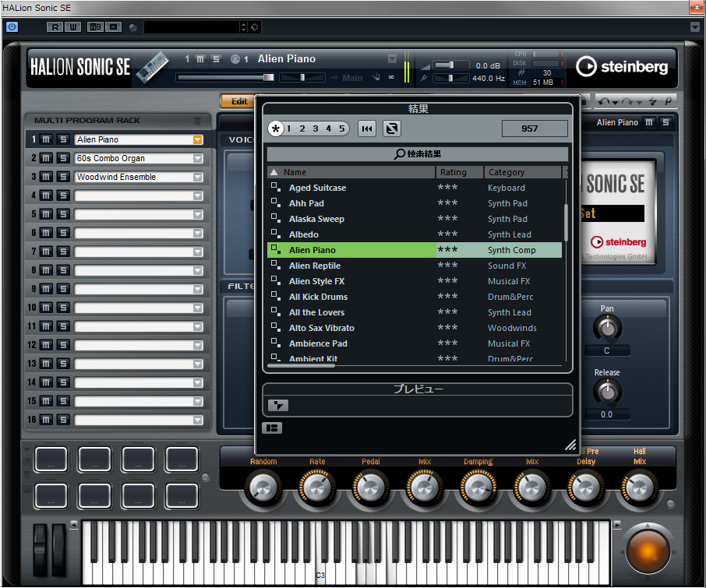Viewport: 706px width, 588px height.
Task: Click the lightning MIDI reset icon
Action: tap(652, 102)
